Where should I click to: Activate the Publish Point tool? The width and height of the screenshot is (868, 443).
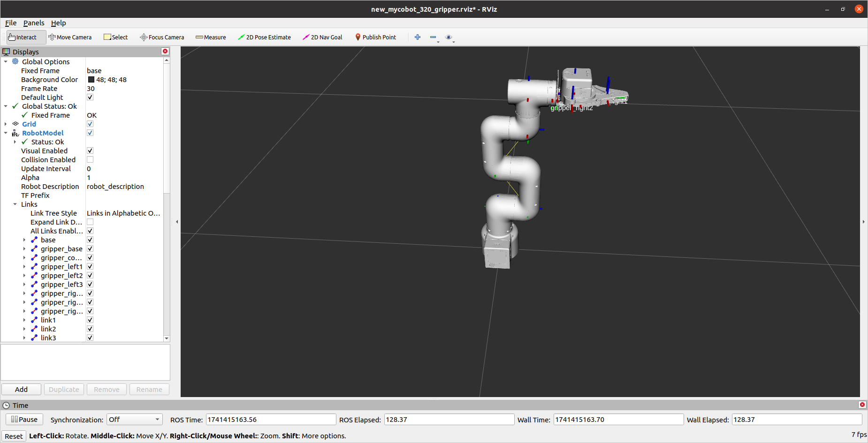tap(375, 37)
